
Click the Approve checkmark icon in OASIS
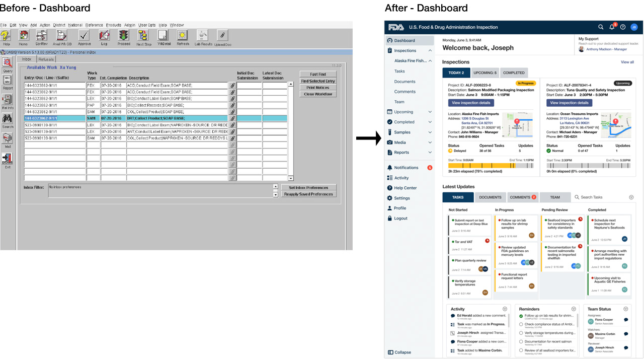[x=84, y=35]
